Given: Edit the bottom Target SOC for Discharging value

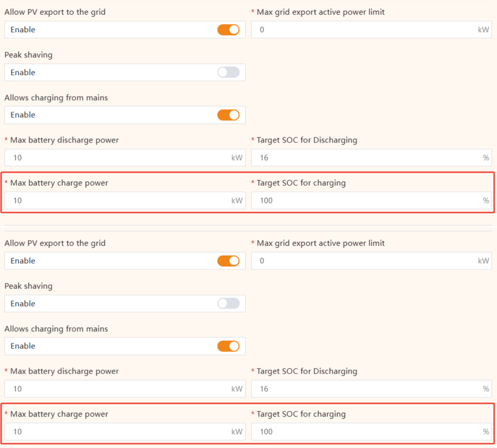Looking at the screenshot, I should coord(357,388).
